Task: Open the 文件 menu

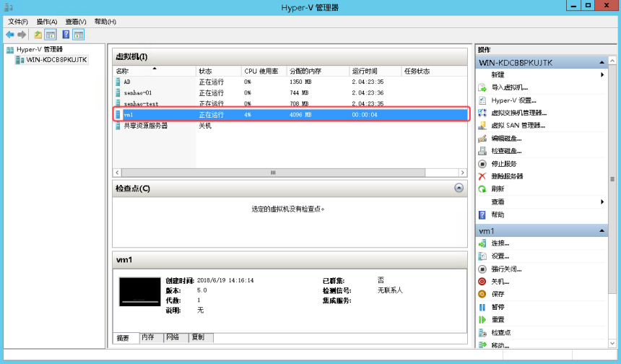Action: (x=18, y=22)
